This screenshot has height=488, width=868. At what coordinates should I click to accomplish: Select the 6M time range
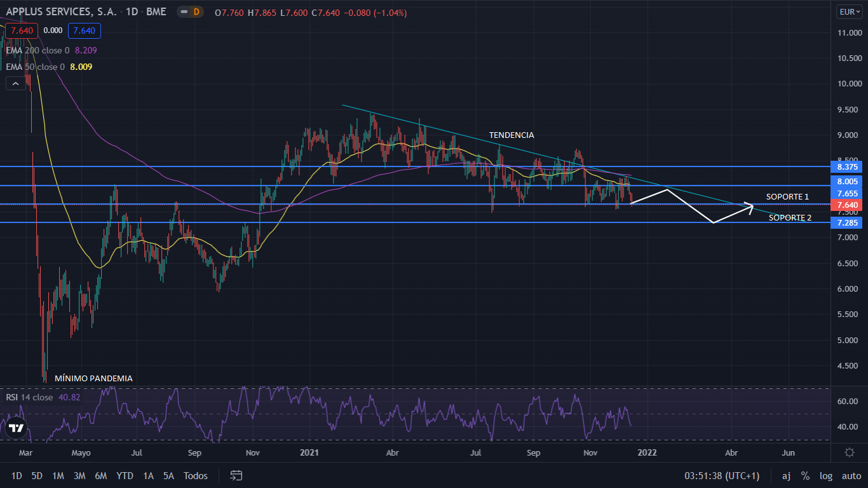click(100, 475)
